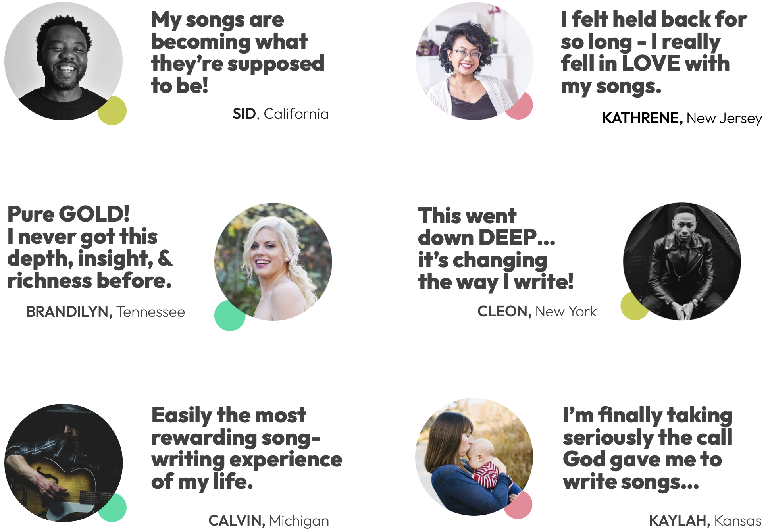Click the "CALVIN, Michigan" name label
Image resolution: width=770 pixels, height=532 pixels.
tap(268, 520)
